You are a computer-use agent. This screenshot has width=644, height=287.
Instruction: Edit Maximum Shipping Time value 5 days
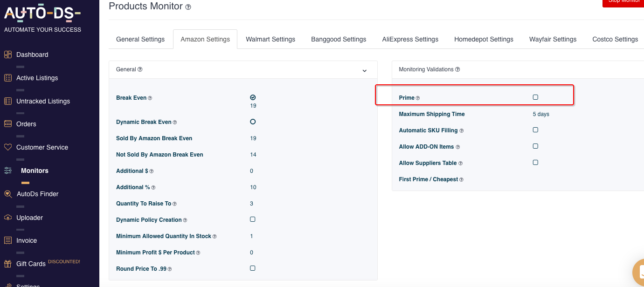tap(541, 114)
